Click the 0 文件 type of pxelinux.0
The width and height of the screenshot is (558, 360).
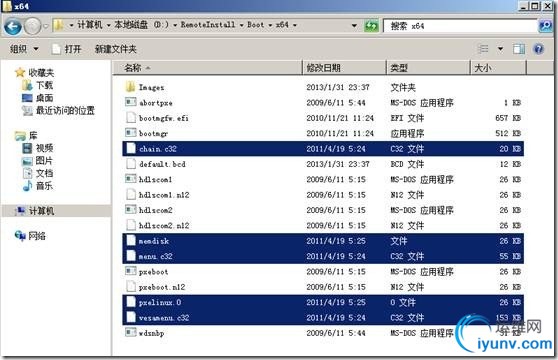[x=402, y=302]
